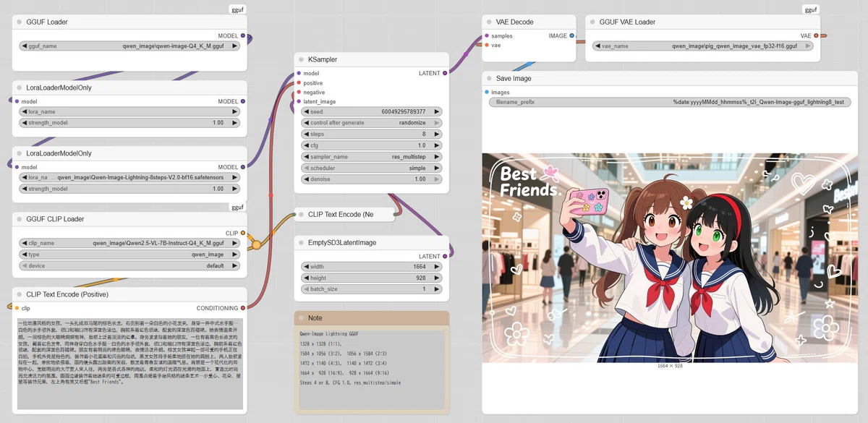Click MODEL output of the LoRA loader with empty lora_name

point(242,101)
